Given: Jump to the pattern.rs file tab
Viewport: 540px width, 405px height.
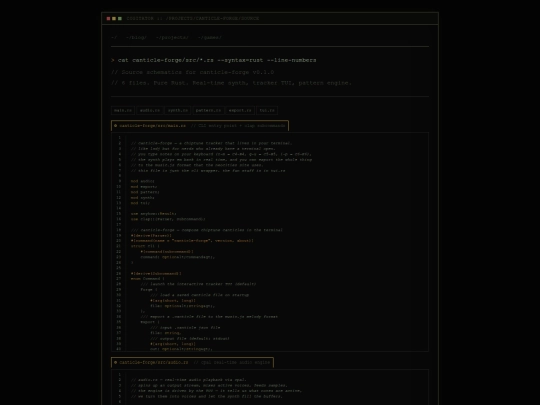Looking at the screenshot, I should click(208, 111).
